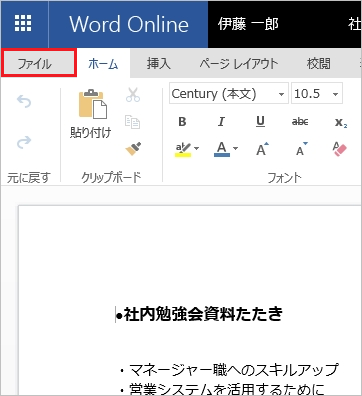This screenshot has width=362, height=396.
Task: Expand the font color arrow
Action: pos(236,148)
